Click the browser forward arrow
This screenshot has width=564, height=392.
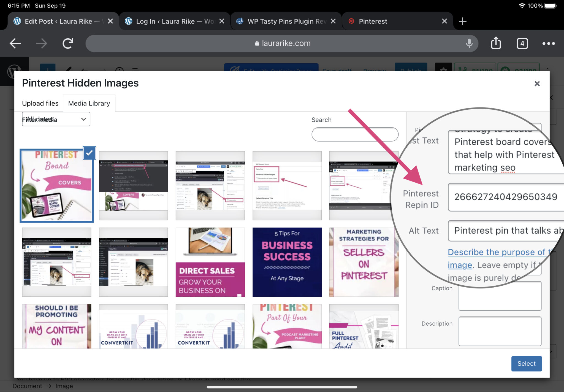[41, 43]
